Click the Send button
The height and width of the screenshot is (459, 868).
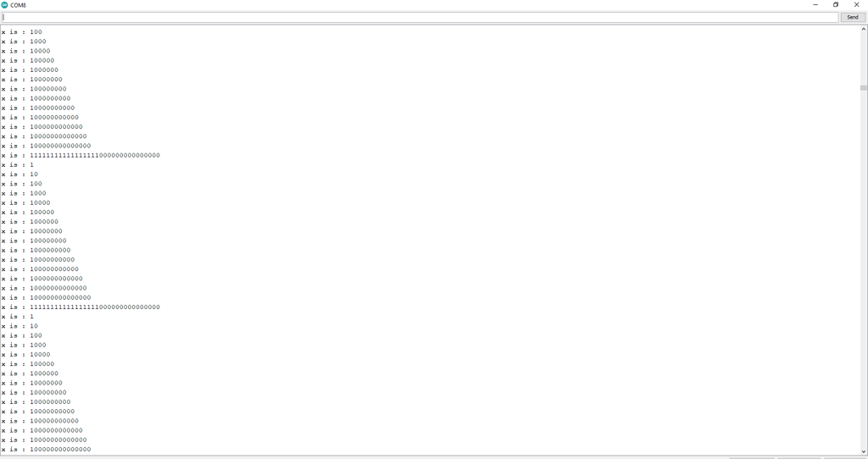853,17
